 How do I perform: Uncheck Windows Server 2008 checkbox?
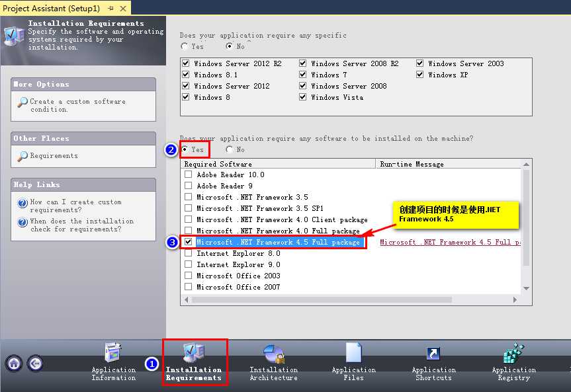302,85
